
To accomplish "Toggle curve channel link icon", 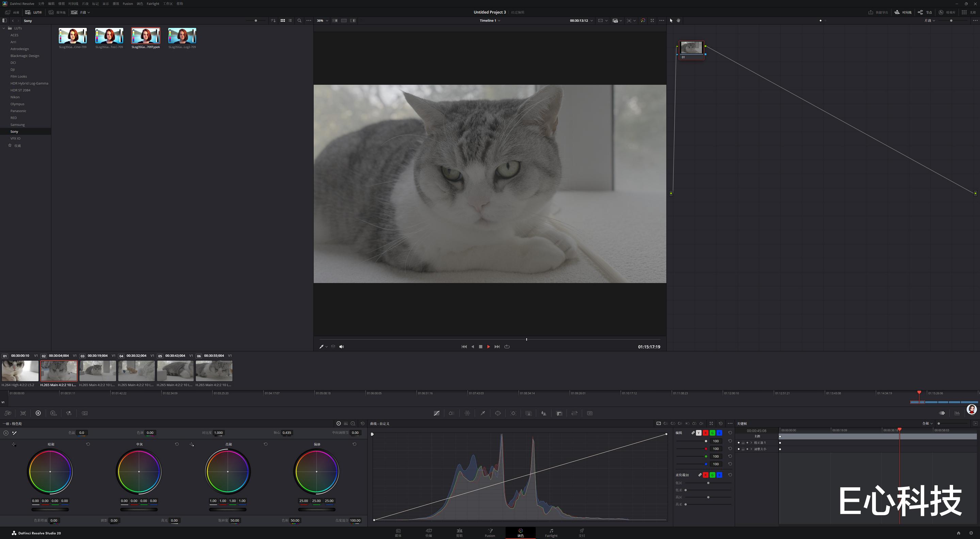I will click(693, 433).
